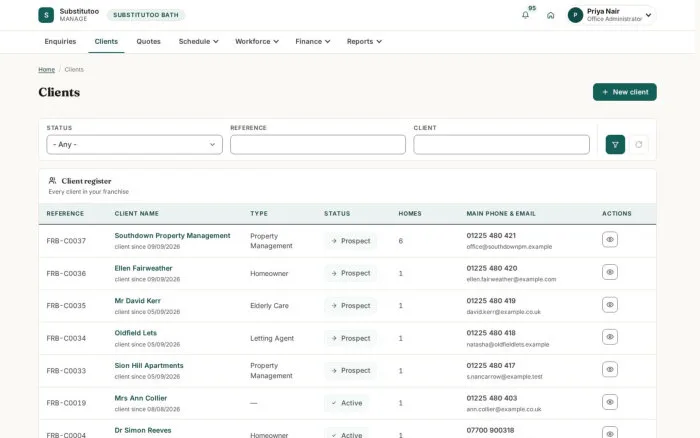700x438 pixels.
Task: Click Priya Nair's avatar circle
Action: pos(575,15)
